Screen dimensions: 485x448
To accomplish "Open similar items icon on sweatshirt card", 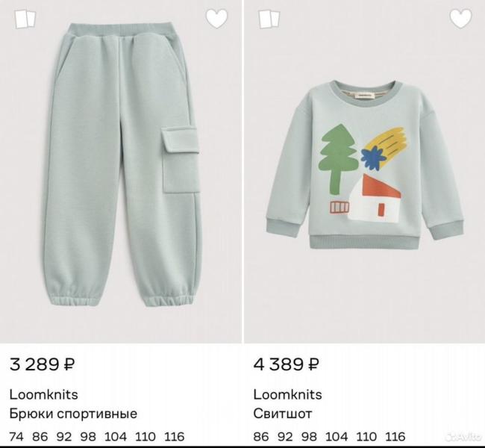I will pos(269,19).
